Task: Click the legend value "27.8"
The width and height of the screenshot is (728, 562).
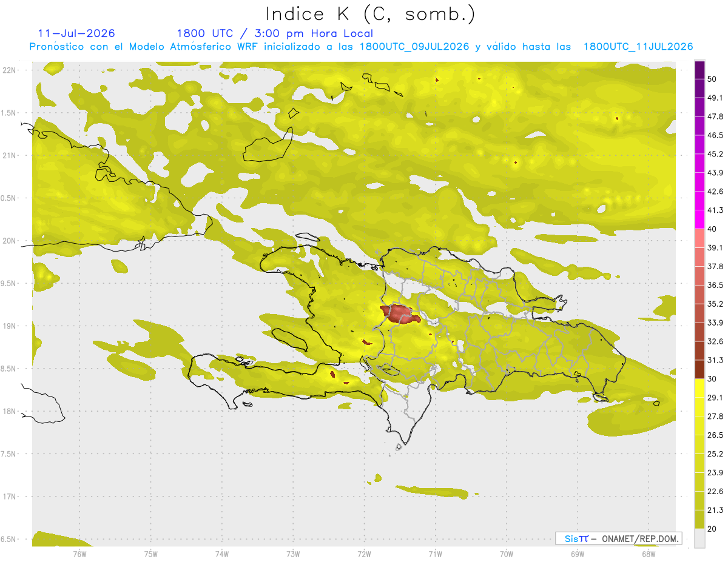Action: (716, 416)
